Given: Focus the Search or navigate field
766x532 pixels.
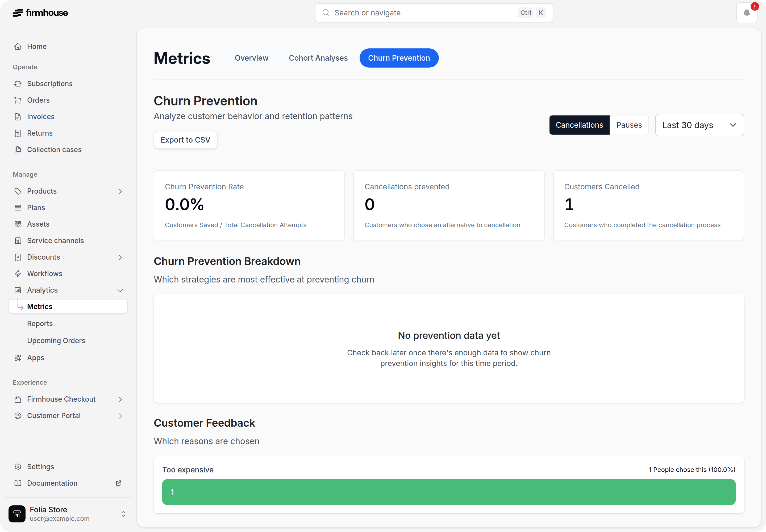Looking at the screenshot, I should 434,13.
